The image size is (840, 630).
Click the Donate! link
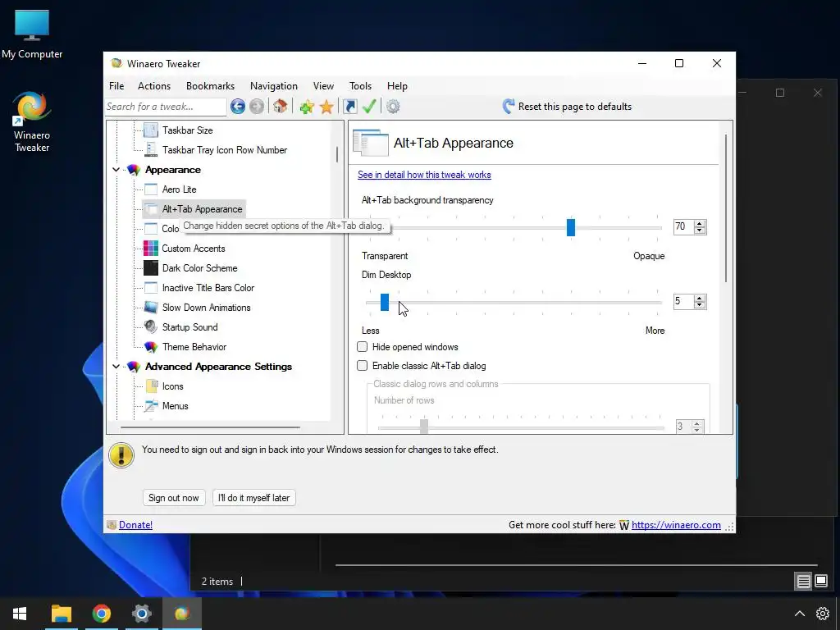pyautogui.click(x=135, y=525)
